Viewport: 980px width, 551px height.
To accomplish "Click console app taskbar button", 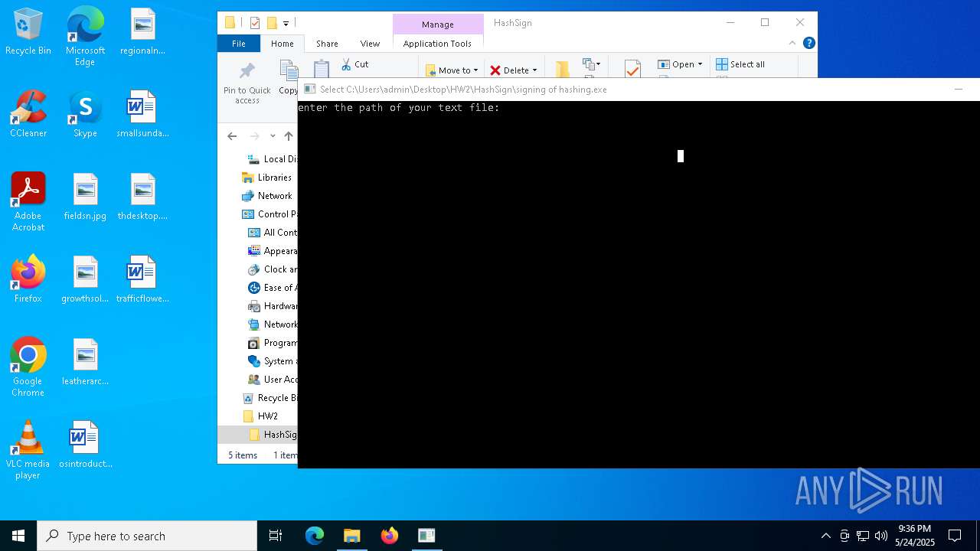I will coord(426,536).
